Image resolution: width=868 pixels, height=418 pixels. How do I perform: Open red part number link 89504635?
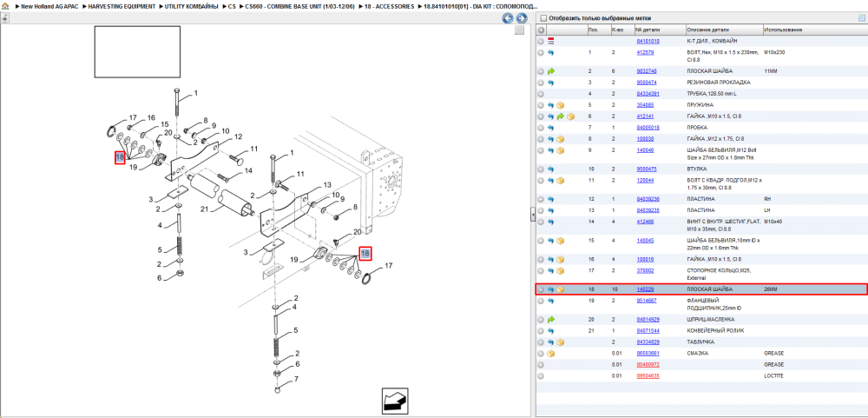(x=648, y=376)
